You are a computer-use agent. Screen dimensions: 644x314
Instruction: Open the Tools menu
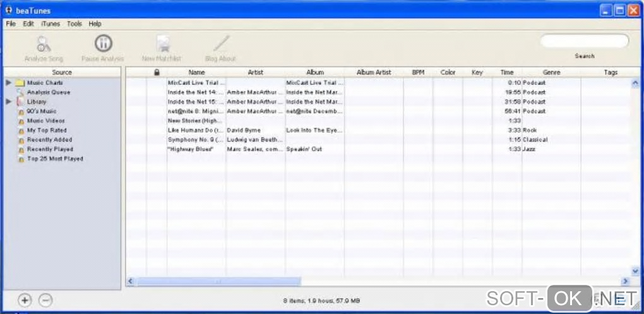75,24
